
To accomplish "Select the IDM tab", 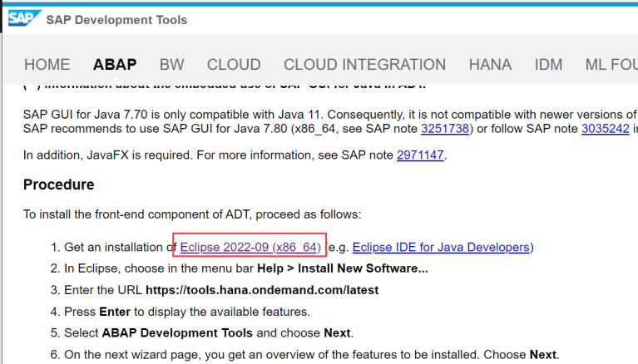I will click(x=548, y=65).
